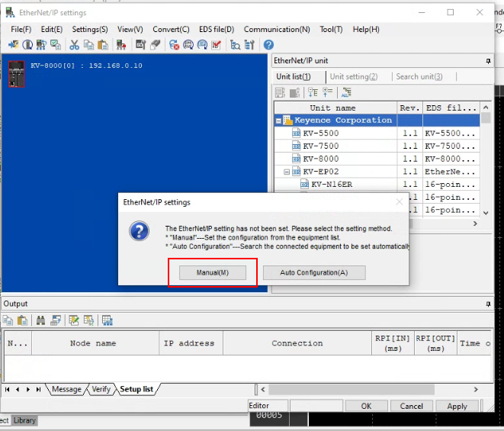Choose Manual(M) in the dialog
The height and width of the screenshot is (431, 504).
[x=213, y=273]
